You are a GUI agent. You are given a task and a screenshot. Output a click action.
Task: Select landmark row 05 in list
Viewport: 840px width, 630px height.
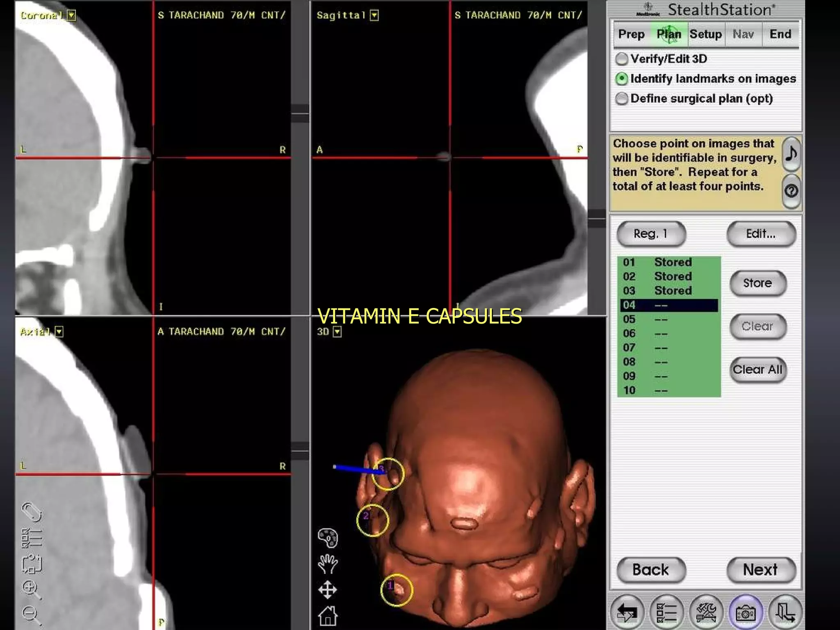(x=669, y=320)
